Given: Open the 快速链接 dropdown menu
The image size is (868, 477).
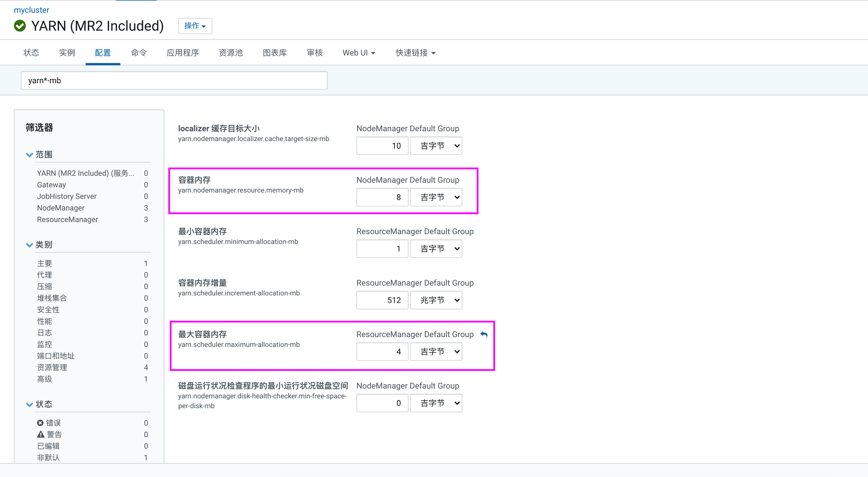Looking at the screenshot, I should pyautogui.click(x=415, y=53).
